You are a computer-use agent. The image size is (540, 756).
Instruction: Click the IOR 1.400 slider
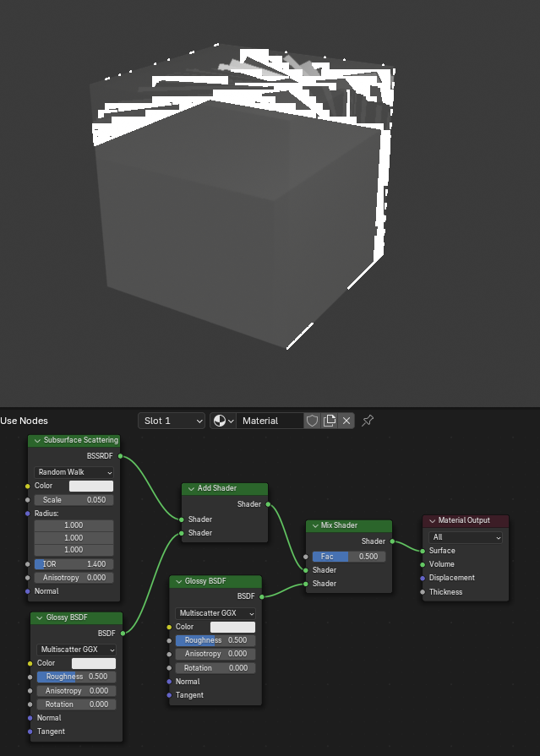(x=74, y=564)
